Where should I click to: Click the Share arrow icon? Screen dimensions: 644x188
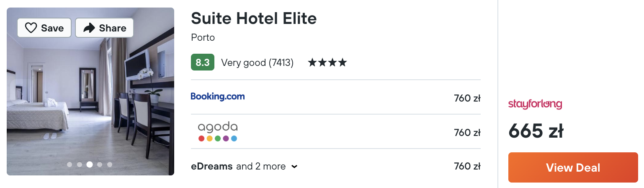point(89,28)
